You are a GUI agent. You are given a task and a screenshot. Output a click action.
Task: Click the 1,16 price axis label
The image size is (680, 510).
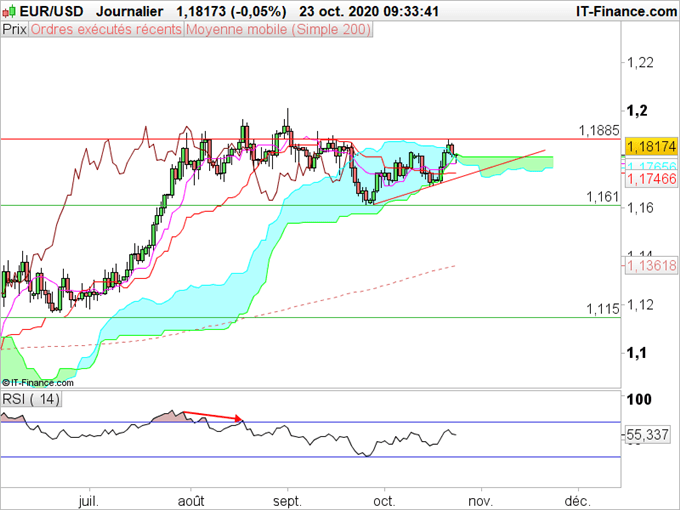(640, 208)
